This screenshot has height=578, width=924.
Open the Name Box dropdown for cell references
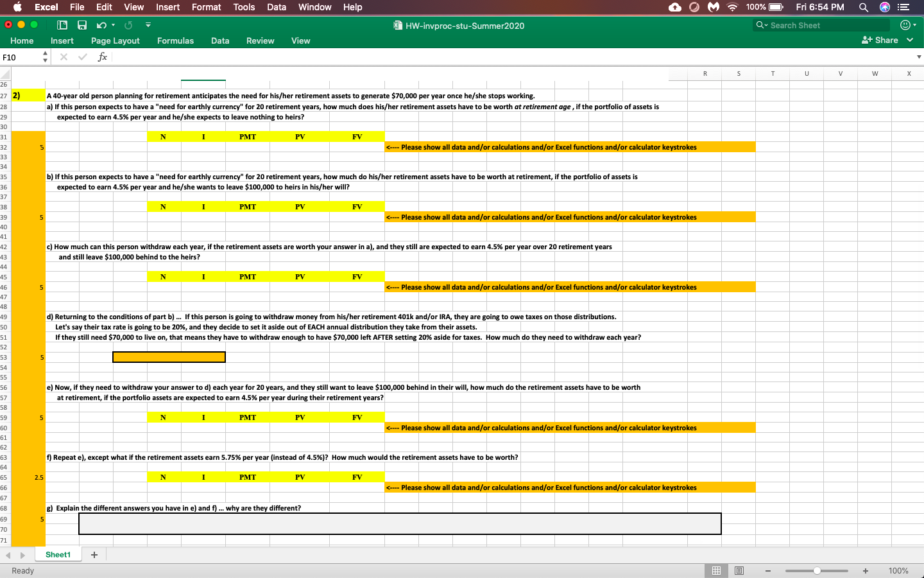pyautogui.click(x=44, y=57)
